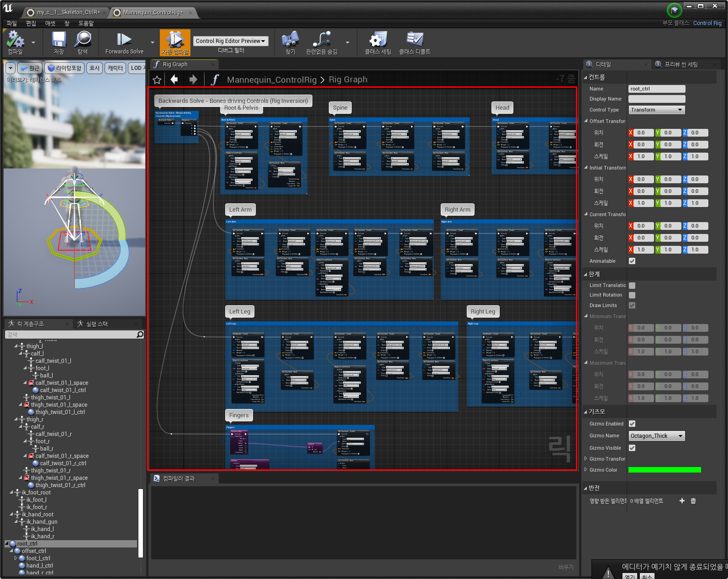Screen dimensions: 728x579
Task: Click the Find binoculars toolbar icon
Action: 290,40
